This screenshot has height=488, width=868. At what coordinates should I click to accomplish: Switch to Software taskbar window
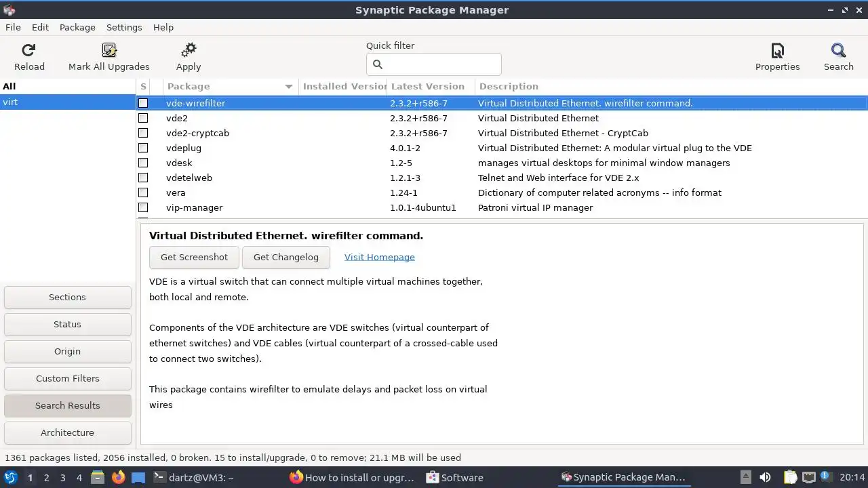pyautogui.click(x=454, y=477)
